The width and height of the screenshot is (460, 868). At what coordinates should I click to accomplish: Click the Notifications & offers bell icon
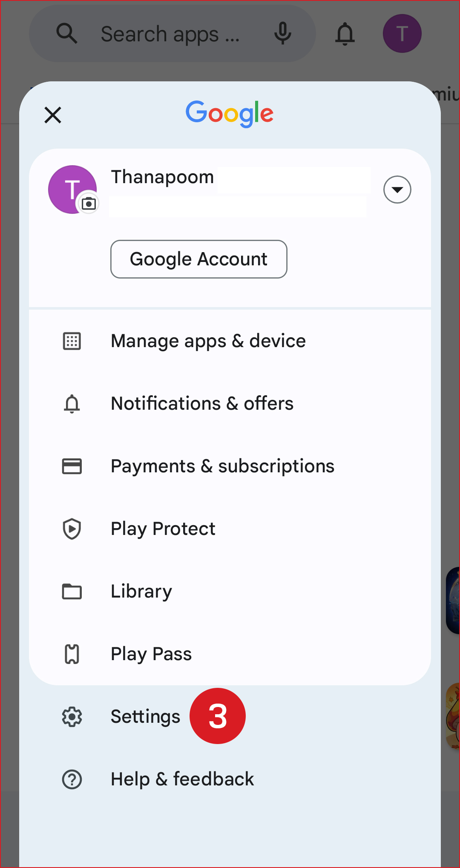[72, 404]
